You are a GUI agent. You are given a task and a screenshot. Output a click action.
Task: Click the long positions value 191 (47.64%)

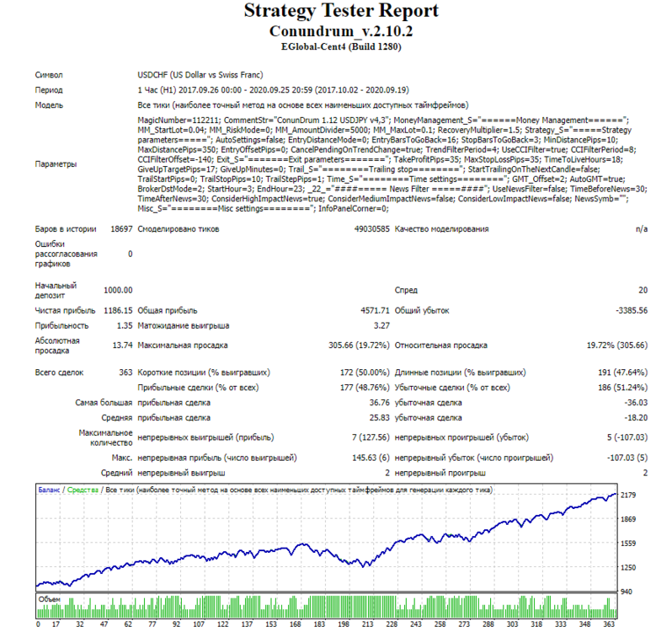tap(622, 372)
